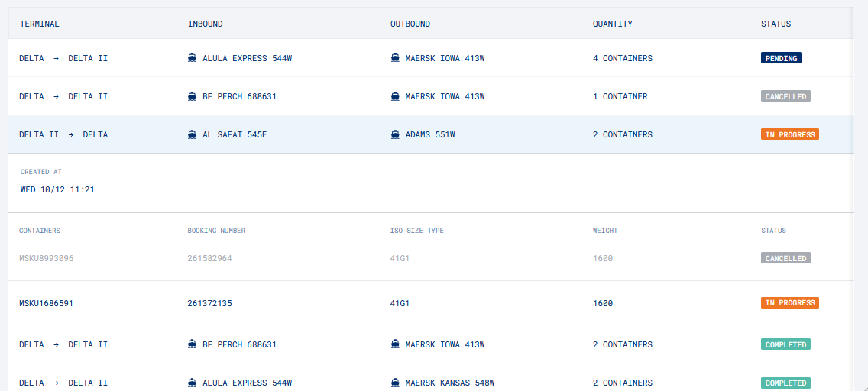
Task: Click the ship icon beside AL SAFAT 545E
Action: point(193,134)
